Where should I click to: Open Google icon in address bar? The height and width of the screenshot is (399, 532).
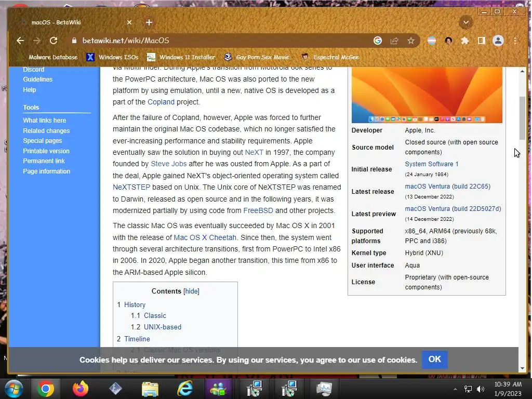pyautogui.click(x=378, y=41)
